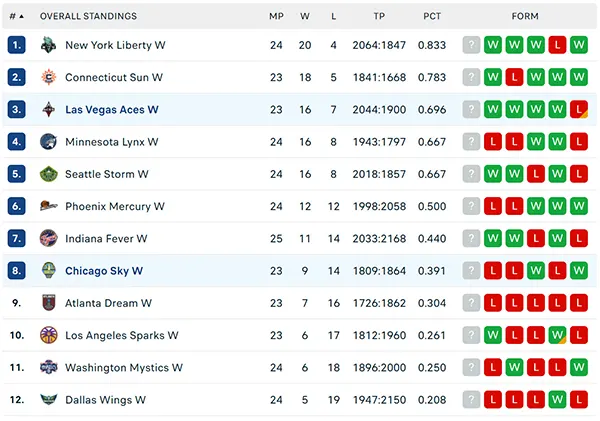The width and height of the screenshot is (600, 421).
Task: Sort table by PCT column header
Action: [432, 16]
